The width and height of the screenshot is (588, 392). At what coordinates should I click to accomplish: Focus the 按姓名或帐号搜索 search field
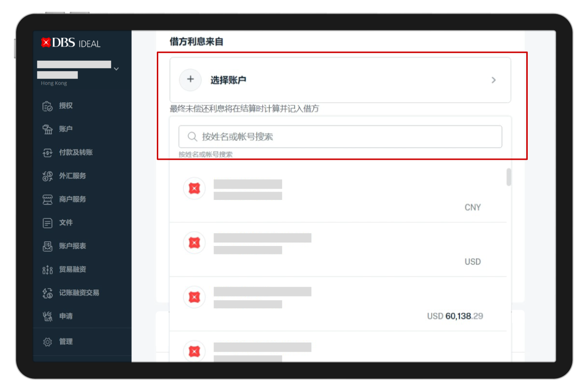(340, 137)
